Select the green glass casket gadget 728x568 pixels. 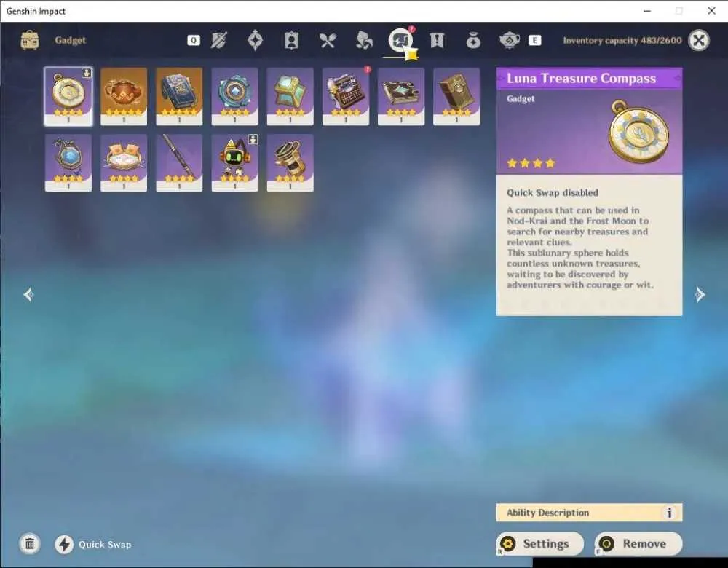[290, 97]
